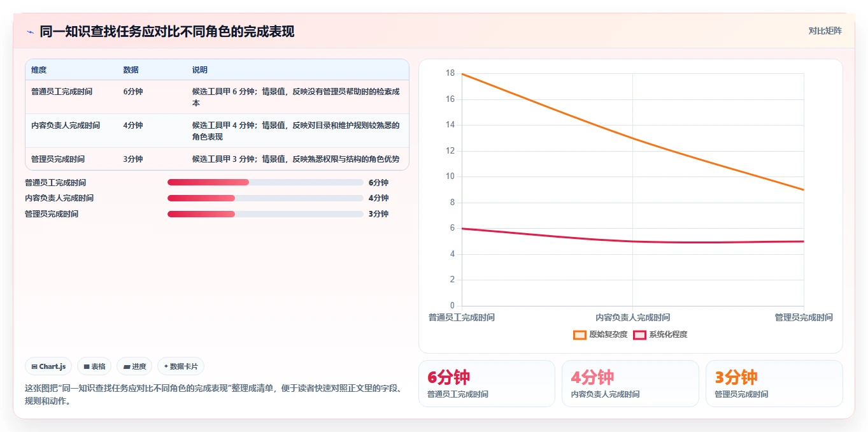
Task: Click the lightning icon beside the title
Action: pyautogui.click(x=30, y=32)
